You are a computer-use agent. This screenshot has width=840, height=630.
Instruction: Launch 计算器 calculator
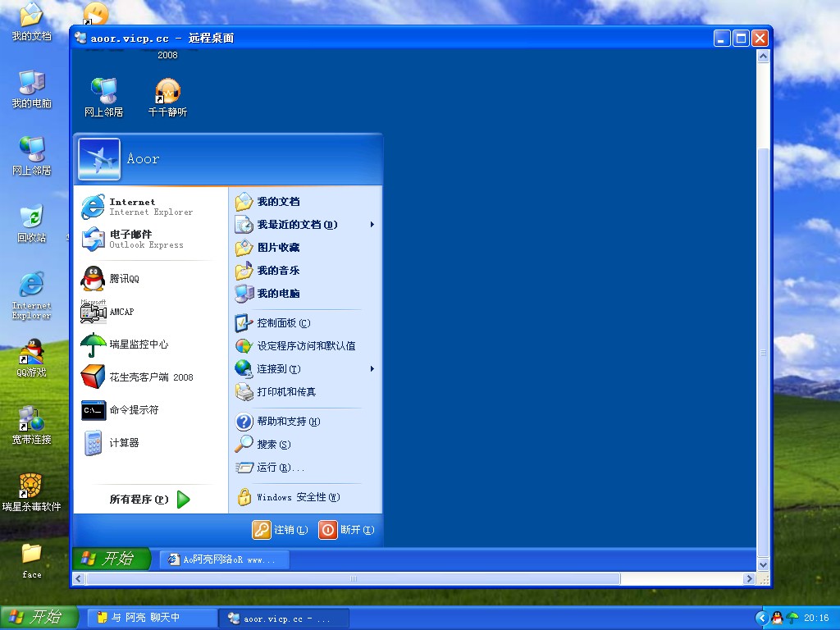(x=151, y=442)
